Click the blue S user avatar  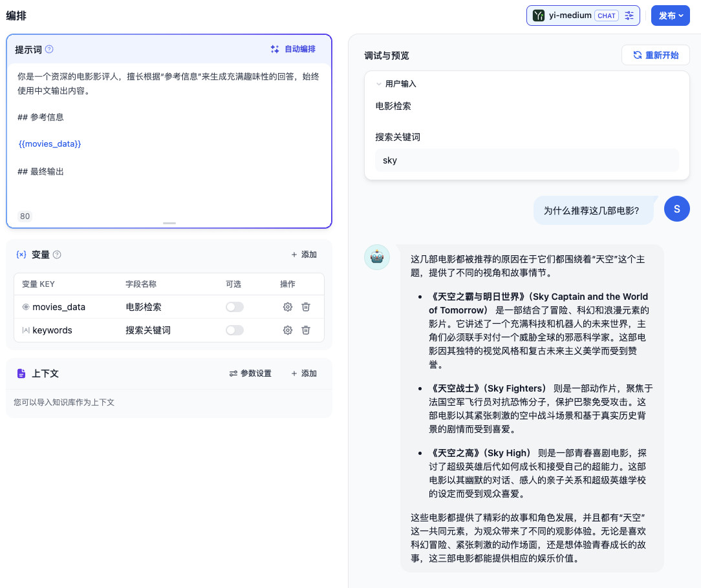(677, 209)
